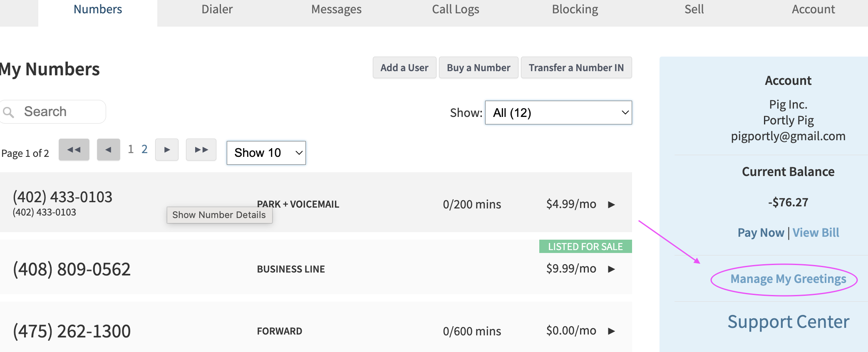Click the search magnifier icon
The image size is (868, 352).
8,112
